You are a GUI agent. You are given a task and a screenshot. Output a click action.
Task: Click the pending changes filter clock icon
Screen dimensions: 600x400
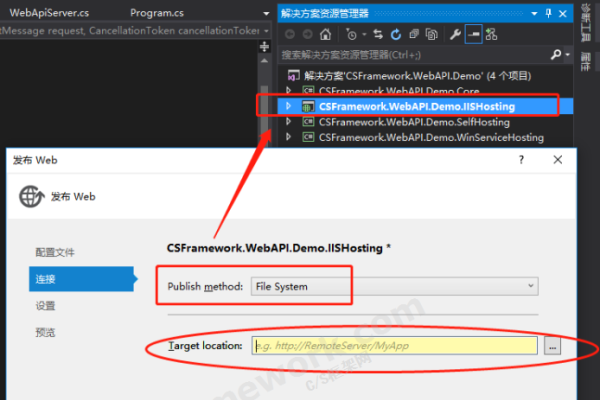[351, 34]
